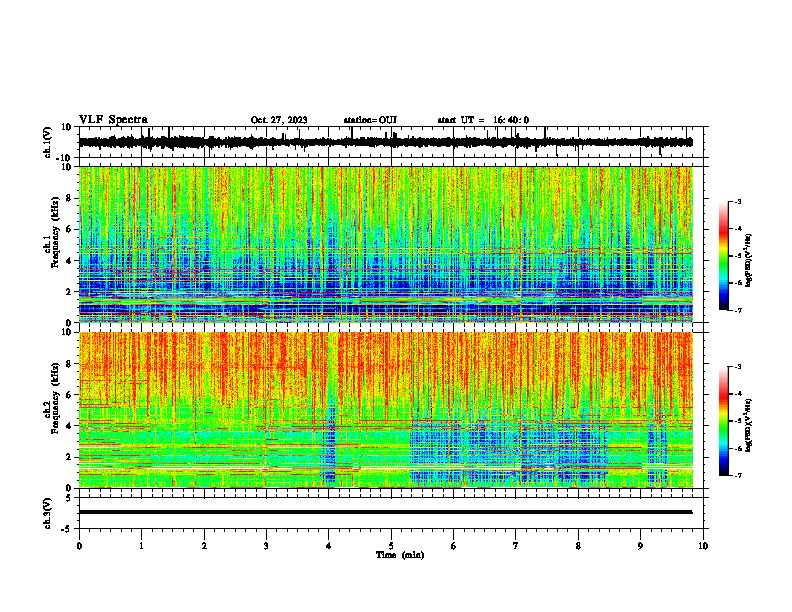Click time axis tick label "1"
Viewport: 792px width, 612px height.
141,546
